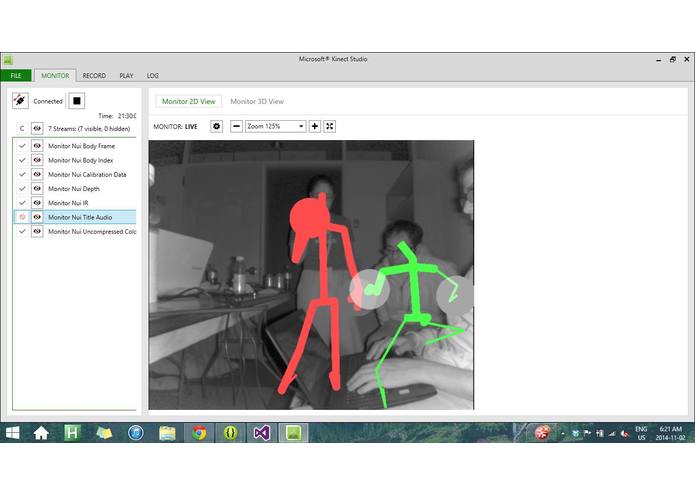
Task: Click the network signal tray icon
Action: tap(612, 434)
